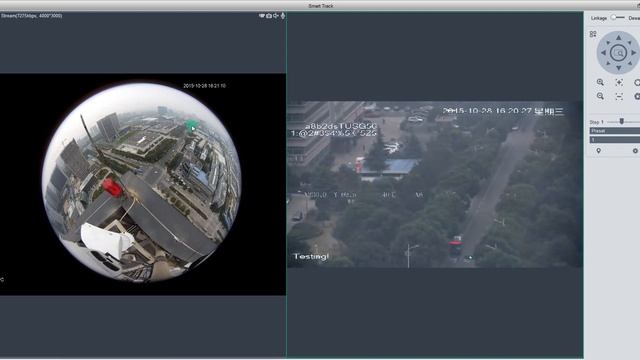The width and height of the screenshot is (640, 360).
Task: Click the go-to-preset location pin icon
Action: click(598, 151)
